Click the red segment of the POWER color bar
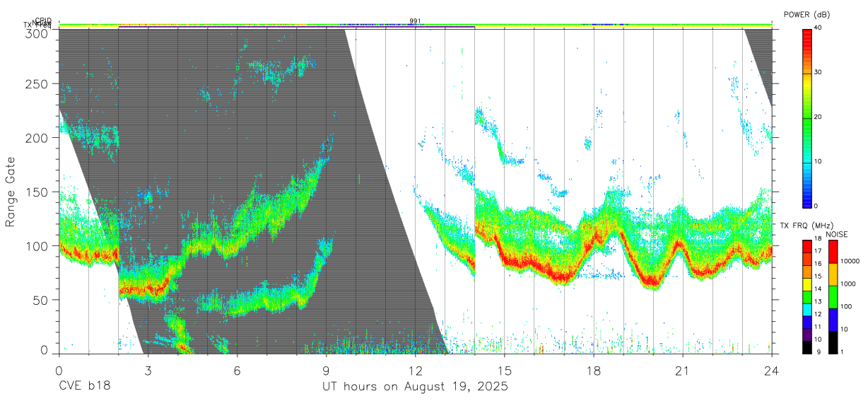The width and height of the screenshot is (868, 401). (807, 51)
